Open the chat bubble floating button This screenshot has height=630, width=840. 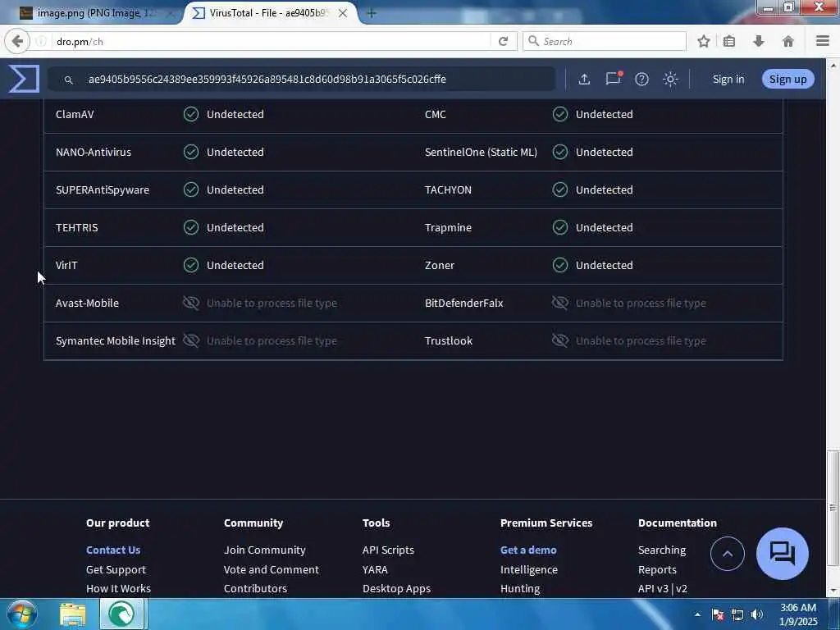(x=782, y=554)
